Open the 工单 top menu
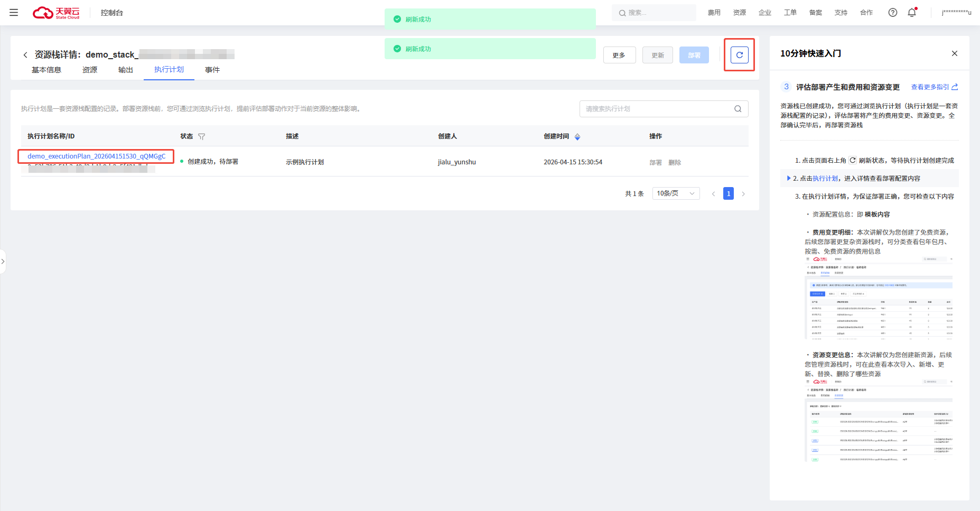The image size is (980, 511). 790,13
